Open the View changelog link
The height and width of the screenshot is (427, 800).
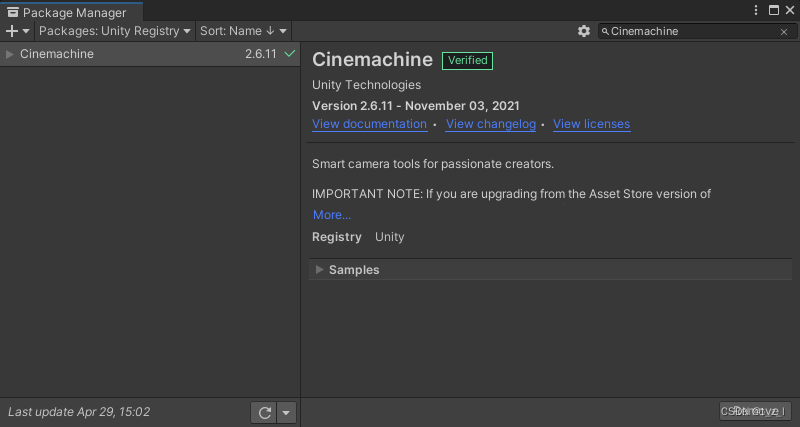click(x=491, y=124)
